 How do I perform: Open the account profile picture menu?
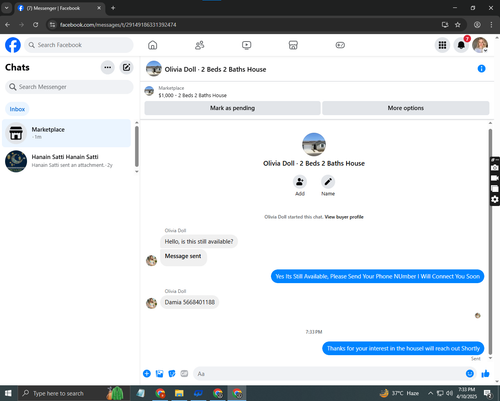pos(480,45)
